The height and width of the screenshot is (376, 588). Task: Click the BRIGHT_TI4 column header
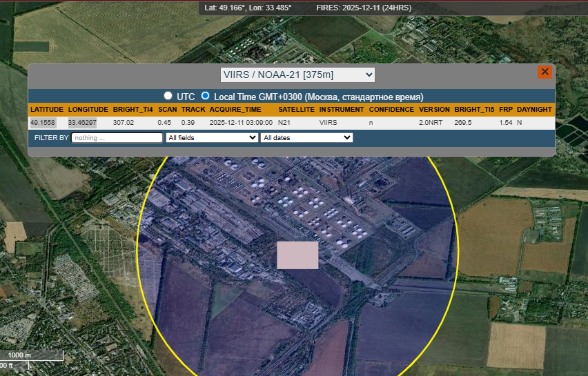[133, 110]
